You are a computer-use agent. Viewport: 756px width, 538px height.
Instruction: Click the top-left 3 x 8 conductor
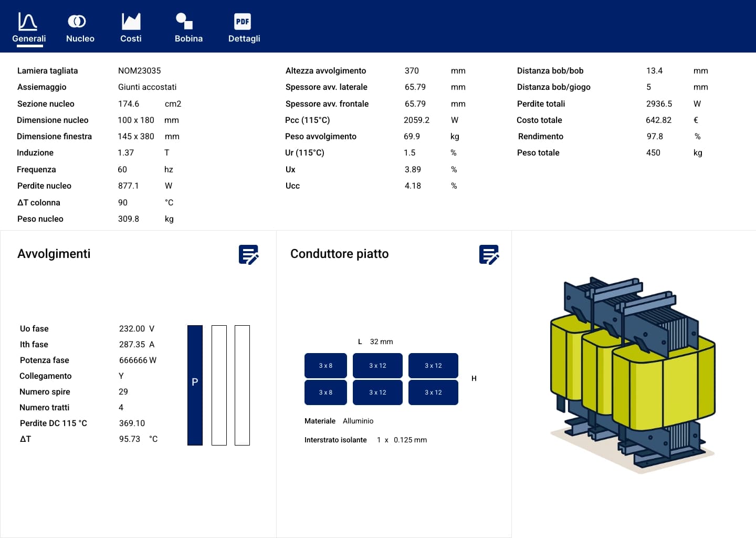tap(325, 366)
